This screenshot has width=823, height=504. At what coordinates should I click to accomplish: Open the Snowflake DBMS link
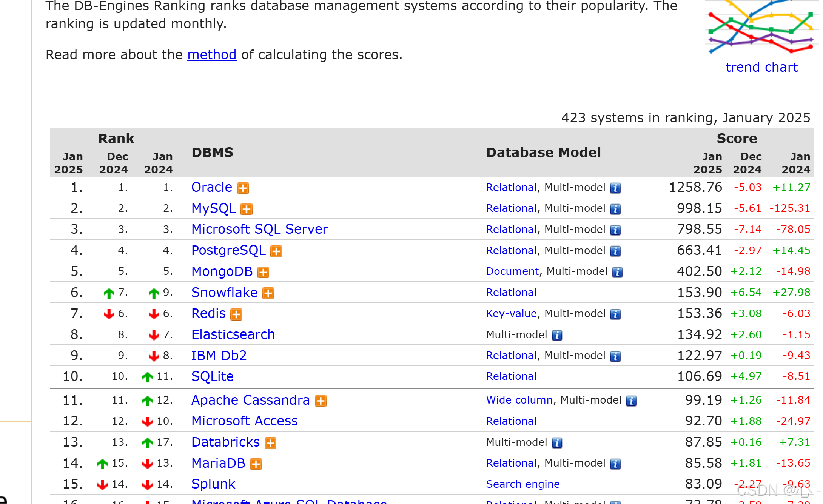[x=224, y=293]
